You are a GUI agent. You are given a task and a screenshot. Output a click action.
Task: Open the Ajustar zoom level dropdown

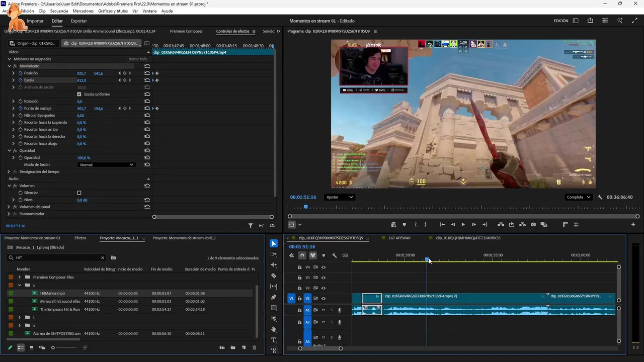click(339, 197)
